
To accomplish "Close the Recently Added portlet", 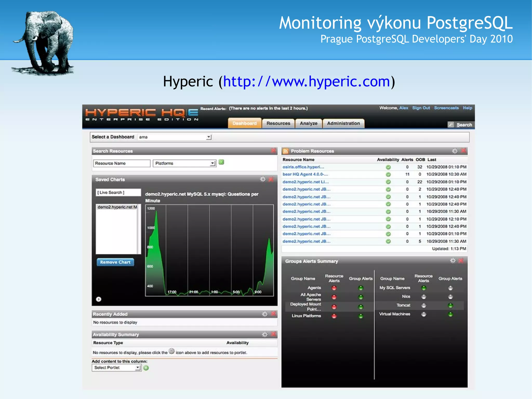I will tap(274, 314).
